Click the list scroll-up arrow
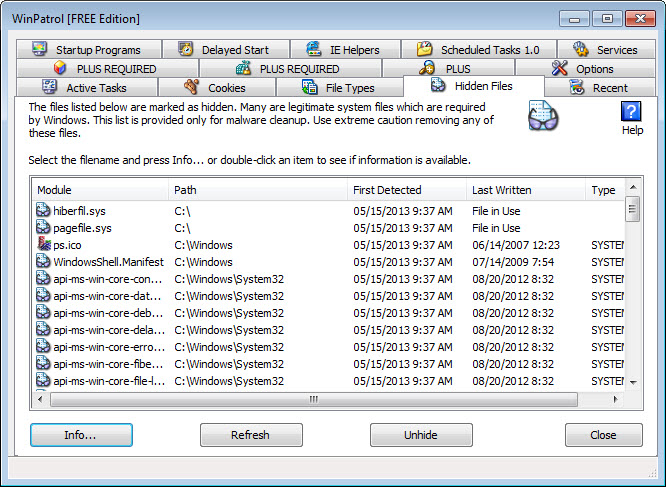Viewport: 666px width, 487px height. pos(633,187)
